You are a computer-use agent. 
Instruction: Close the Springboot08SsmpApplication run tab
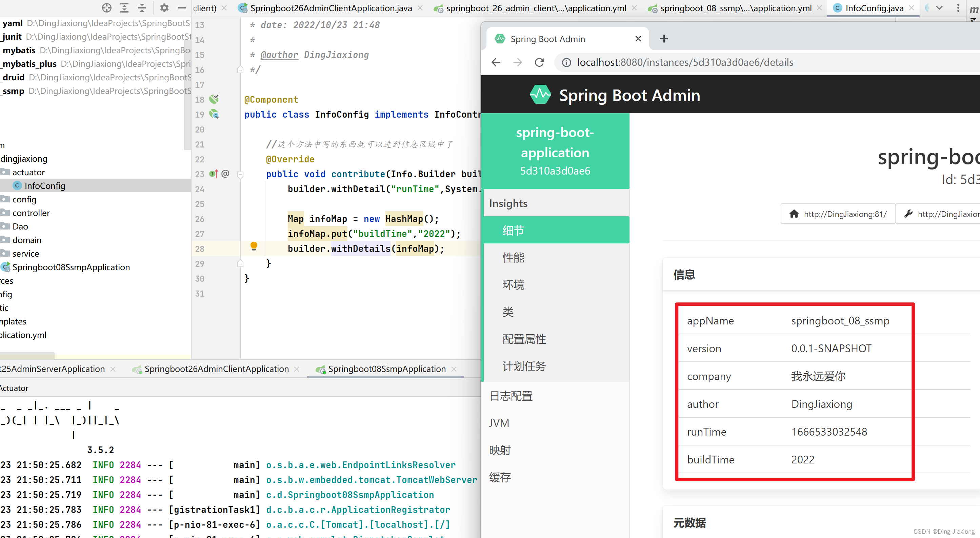(454, 369)
